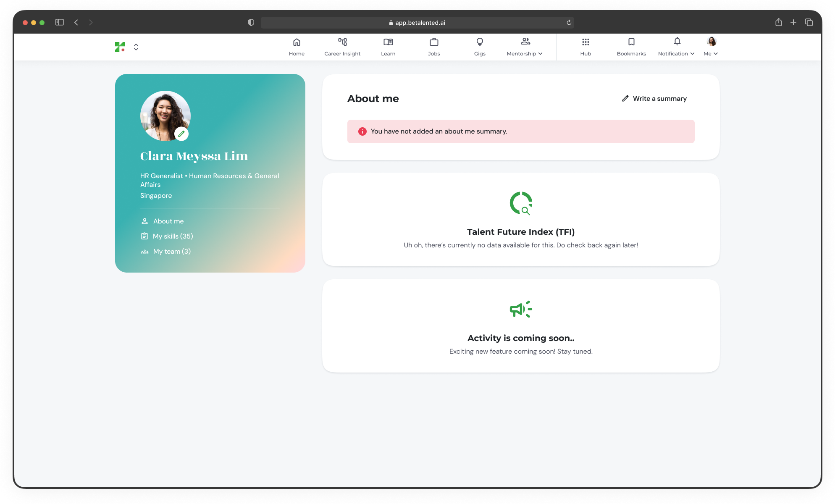Expand the Notification dropdown
This screenshot has width=835, height=504.
click(x=676, y=47)
